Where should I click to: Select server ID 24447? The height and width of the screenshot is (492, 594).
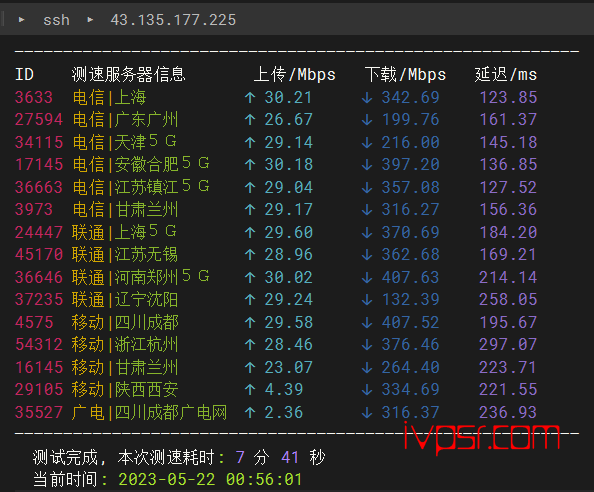coord(39,232)
